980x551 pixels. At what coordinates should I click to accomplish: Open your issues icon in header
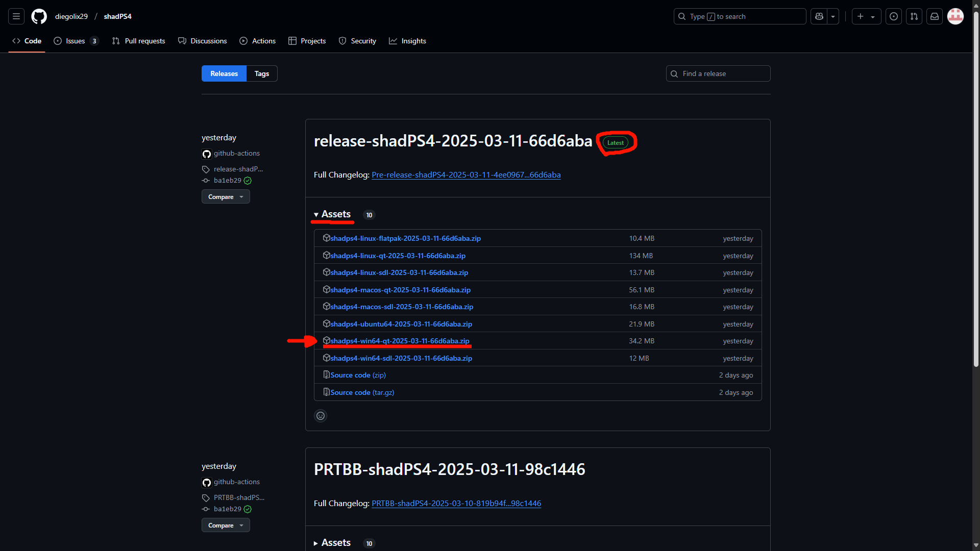(894, 16)
